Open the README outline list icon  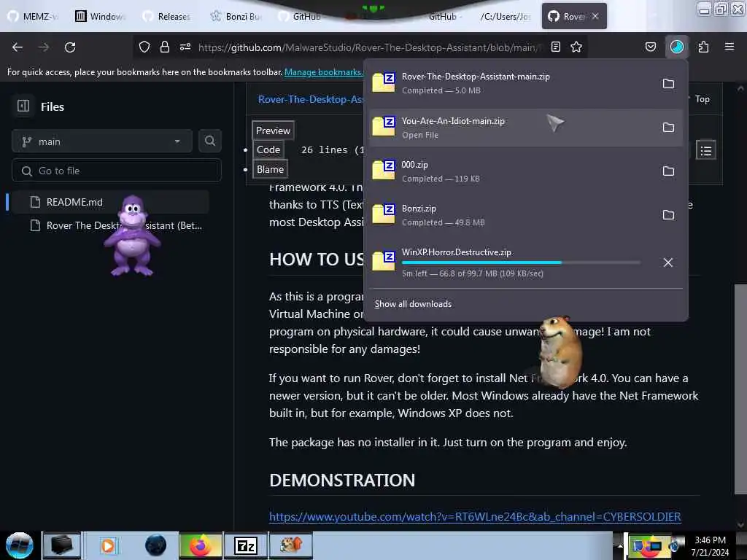point(705,151)
